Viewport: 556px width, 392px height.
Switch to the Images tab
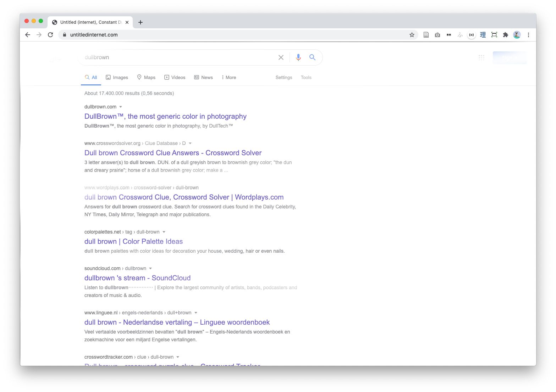(117, 78)
